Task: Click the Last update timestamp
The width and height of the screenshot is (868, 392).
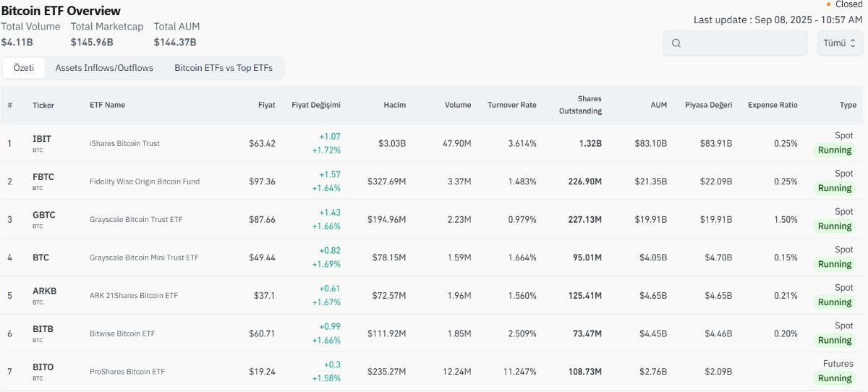Action: coord(778,20)
